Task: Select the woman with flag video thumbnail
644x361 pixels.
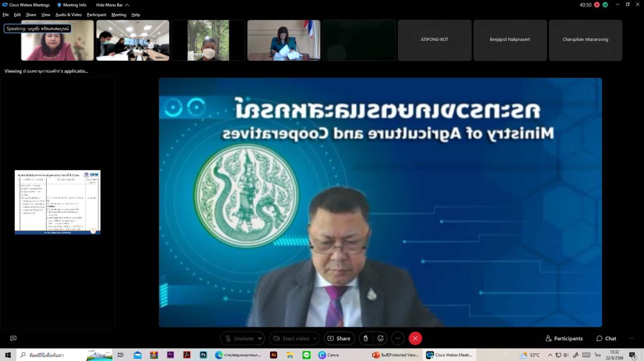Action: click(284, 40)
